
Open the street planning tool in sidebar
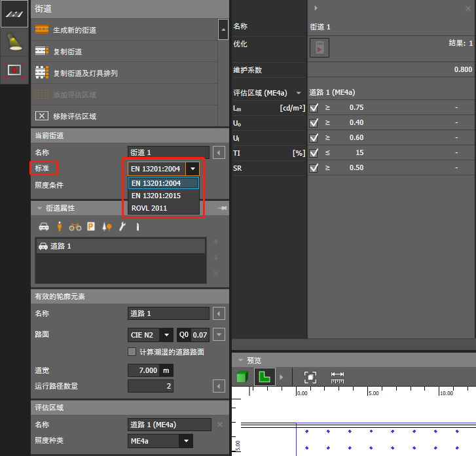(14, 14)
